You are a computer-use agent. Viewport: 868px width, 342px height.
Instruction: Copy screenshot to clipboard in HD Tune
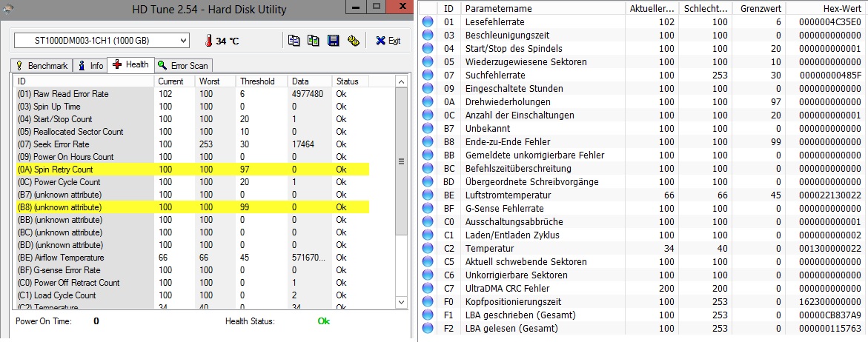314,40
